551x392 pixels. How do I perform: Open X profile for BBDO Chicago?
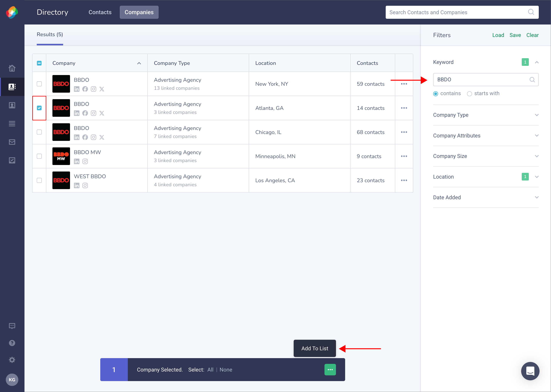point(102,137)
